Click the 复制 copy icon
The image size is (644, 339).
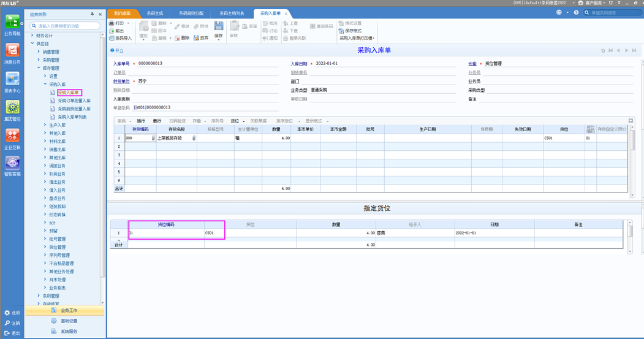[x=154, y=23]
